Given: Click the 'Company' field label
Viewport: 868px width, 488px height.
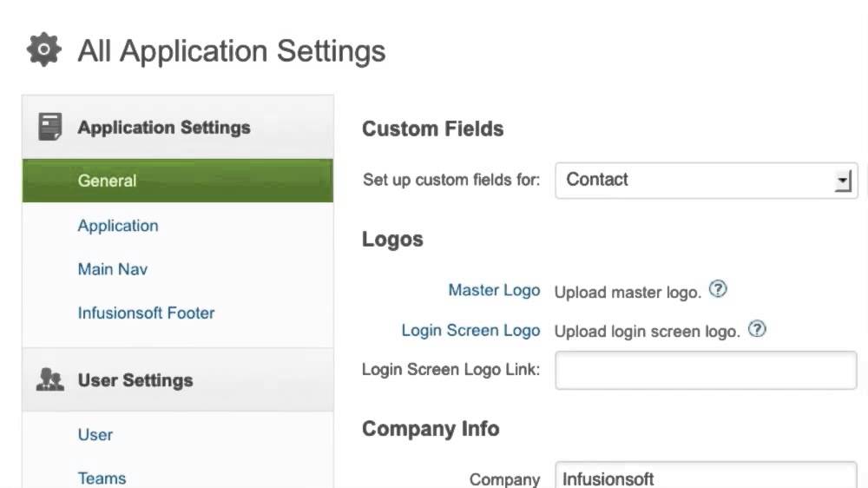Looking at the screenshot, I should (x=504, y=479).
